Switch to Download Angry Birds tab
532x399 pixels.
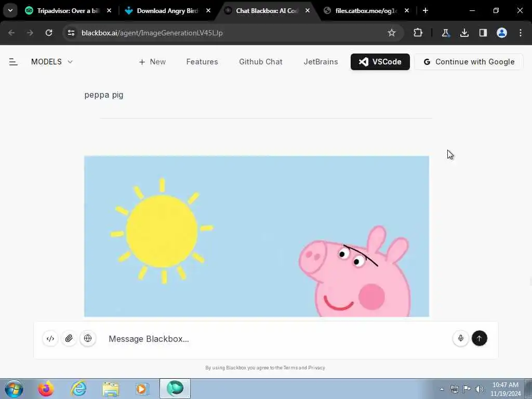168,11
